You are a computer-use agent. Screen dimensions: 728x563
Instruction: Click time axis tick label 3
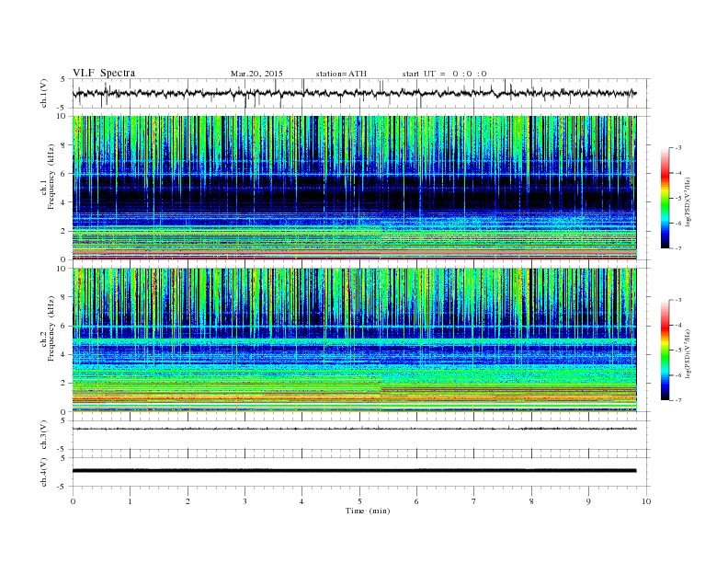(x=245, y=501)
